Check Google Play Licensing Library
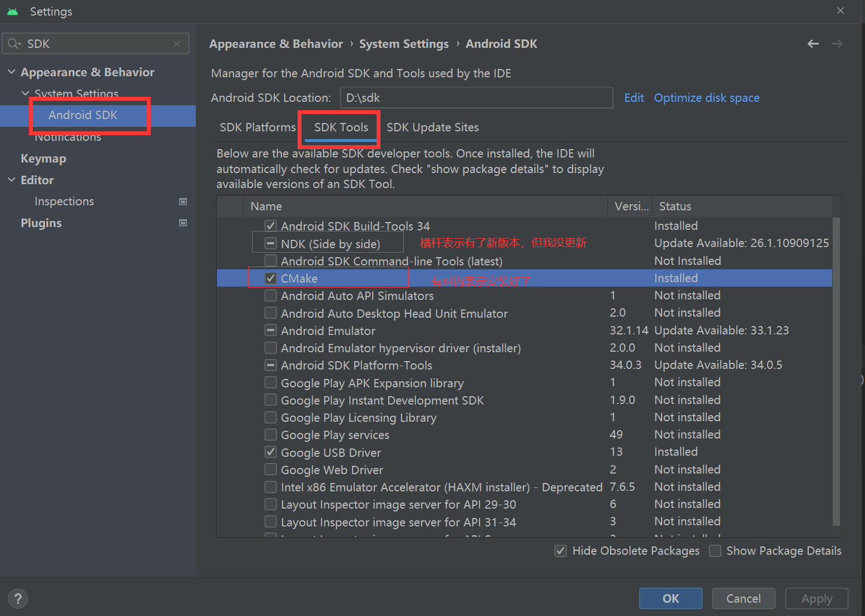Screen dimensions: 865x616 point(270,417)
